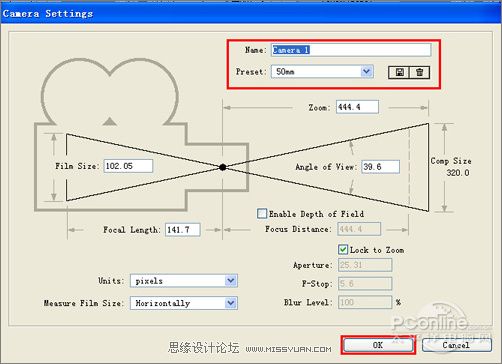Edit the Angle of View value 39.6
Viewport: 502px width, 364px height.
pos(381,167)
